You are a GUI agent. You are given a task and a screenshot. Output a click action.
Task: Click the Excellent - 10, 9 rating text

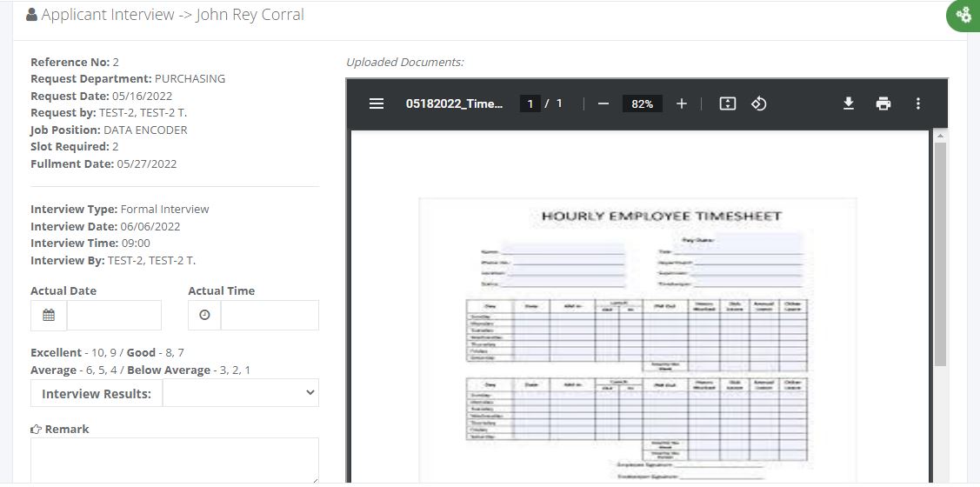click(x=75, y=352)
